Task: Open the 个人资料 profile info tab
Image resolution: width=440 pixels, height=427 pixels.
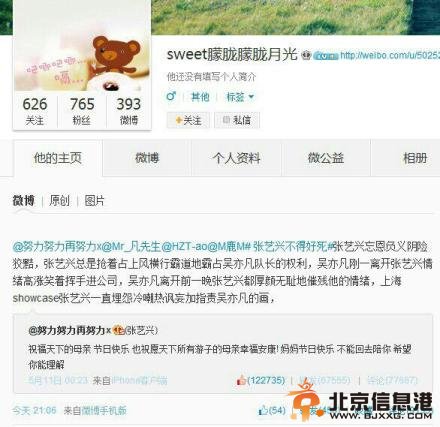Action: tap(236, 158)
